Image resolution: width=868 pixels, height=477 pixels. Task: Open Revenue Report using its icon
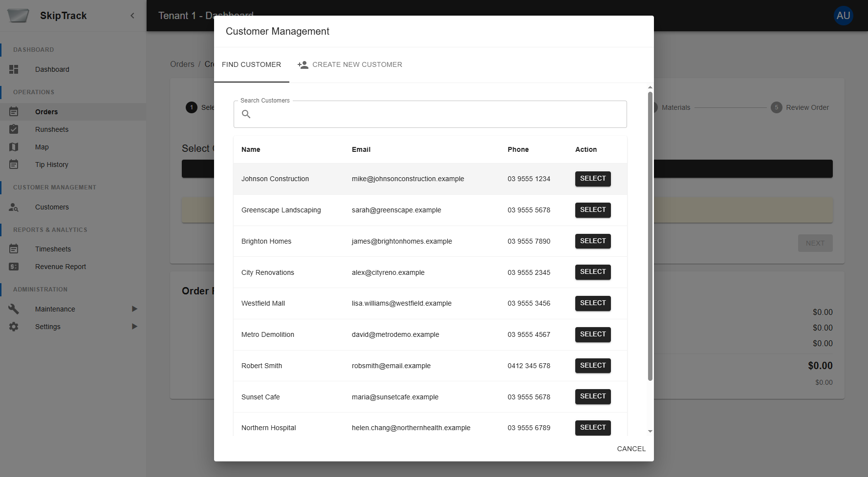[14, 267]
